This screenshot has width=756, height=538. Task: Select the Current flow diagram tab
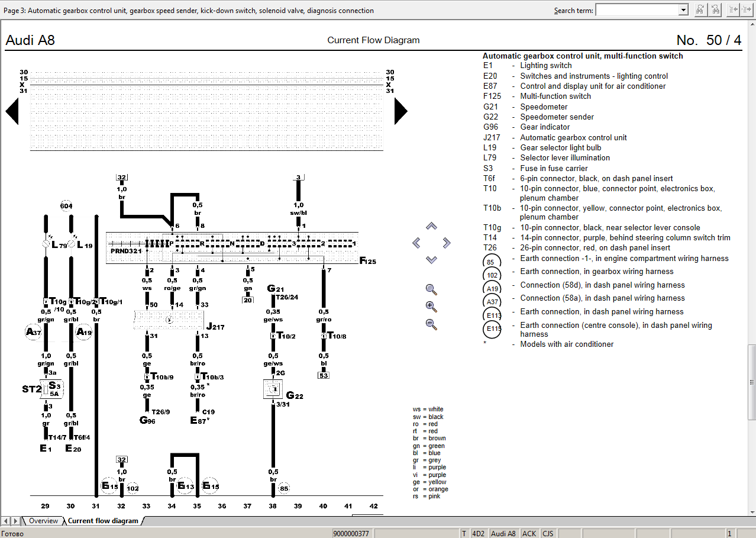(103, 521)
